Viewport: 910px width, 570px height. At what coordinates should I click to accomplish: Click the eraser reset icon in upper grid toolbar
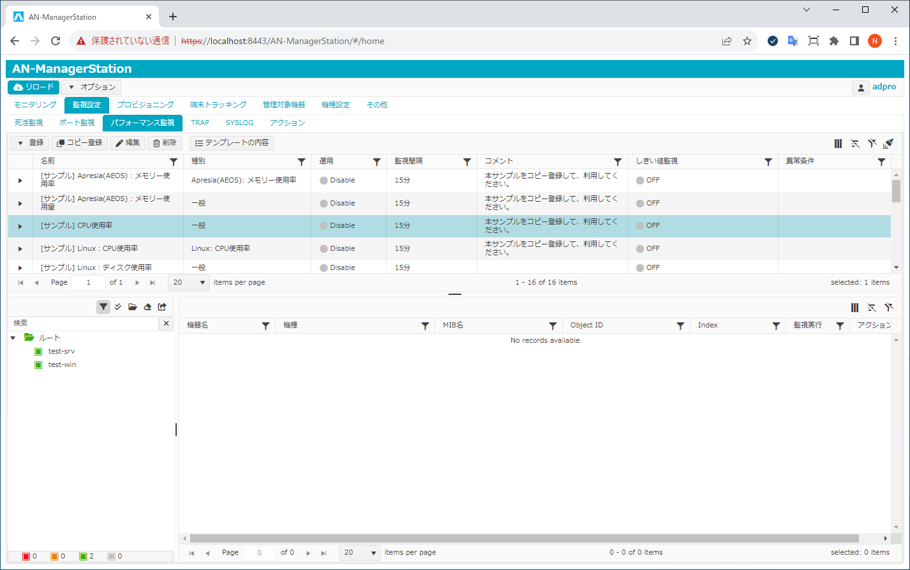pos(889,143)
